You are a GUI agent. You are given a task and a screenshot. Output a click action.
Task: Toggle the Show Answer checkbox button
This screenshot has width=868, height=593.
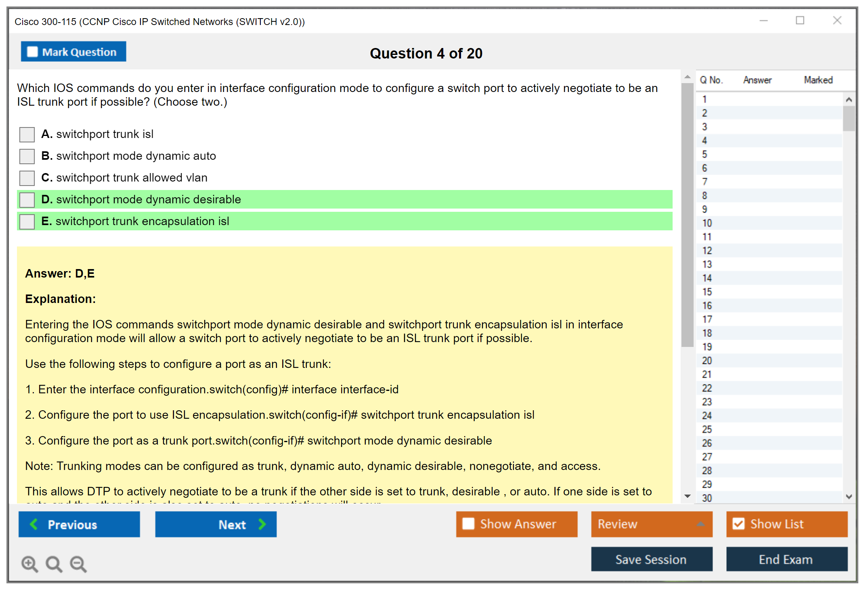468,524
